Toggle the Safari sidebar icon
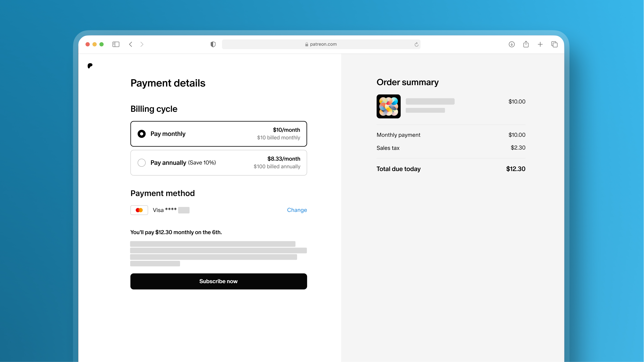Viewport: 644px width, 362px height. 116,44
